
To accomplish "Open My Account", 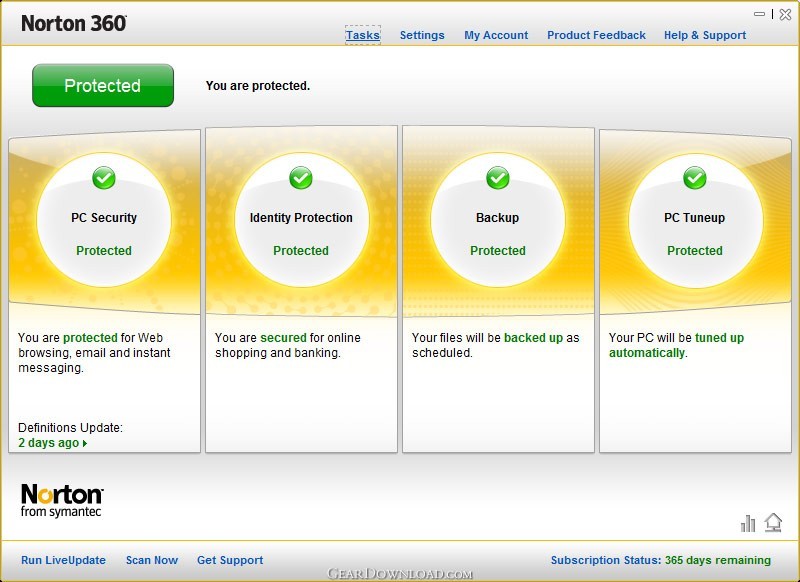I will (x=496, y=35).
